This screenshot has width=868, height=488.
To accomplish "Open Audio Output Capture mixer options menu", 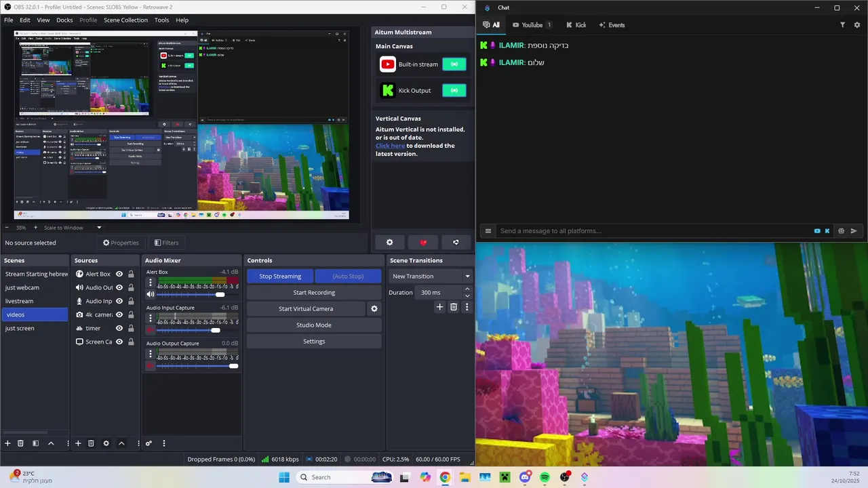I will 151,353.
